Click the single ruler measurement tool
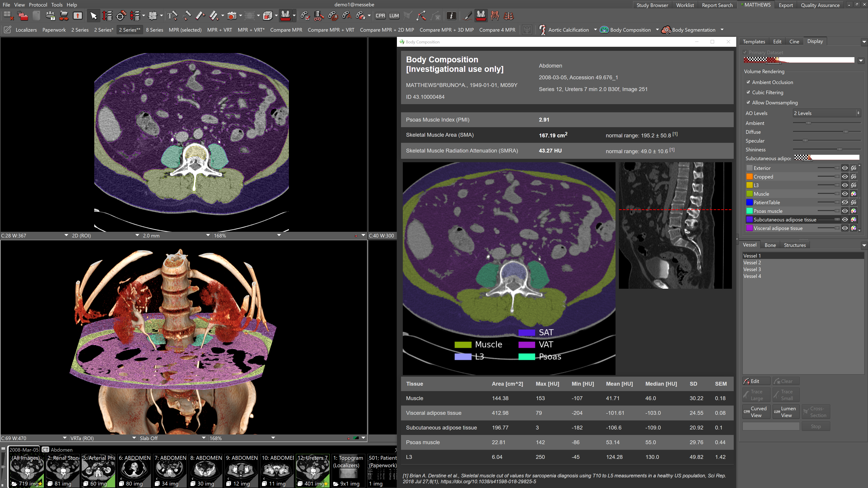This screenshot has width=868, height=488. pyautogui.click(x=200, y=16)
